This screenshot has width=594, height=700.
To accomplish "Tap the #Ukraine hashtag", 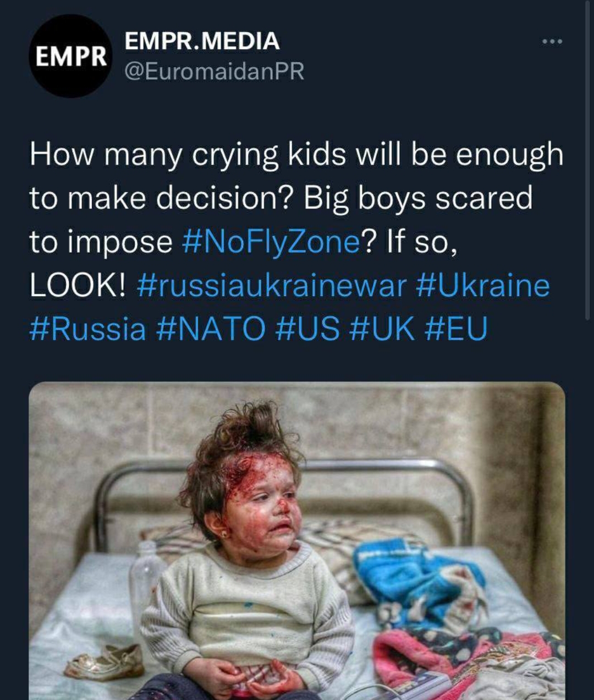I will [x=483, y=286].
